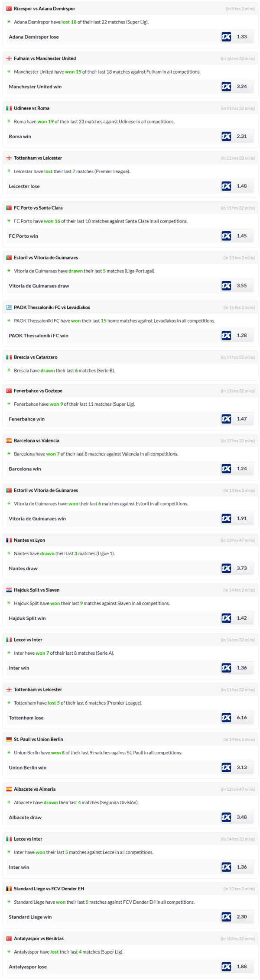Click Turkish flag beside Rizespor vs Adana Demirspor
The height and width of the screenshot is (980, 260).
pos(9,9)
